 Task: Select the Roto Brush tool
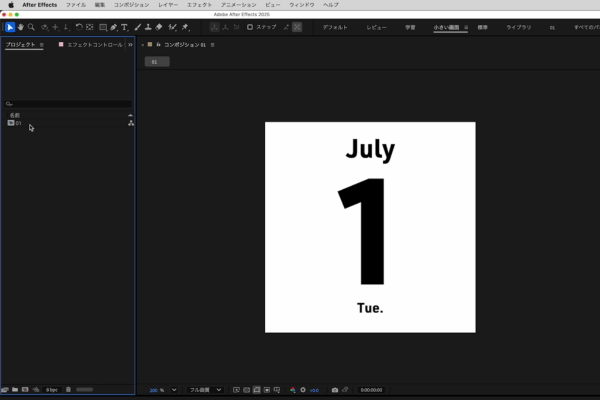coord(172,27)
